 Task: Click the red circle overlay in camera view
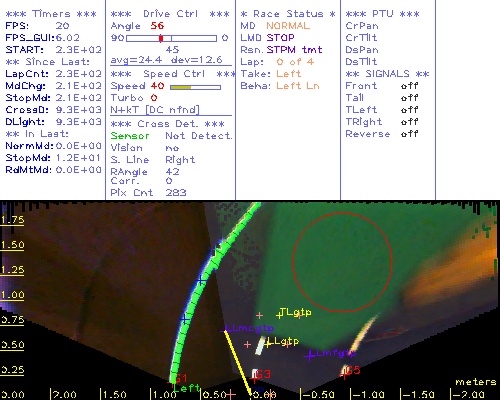(x=342, y=262)
